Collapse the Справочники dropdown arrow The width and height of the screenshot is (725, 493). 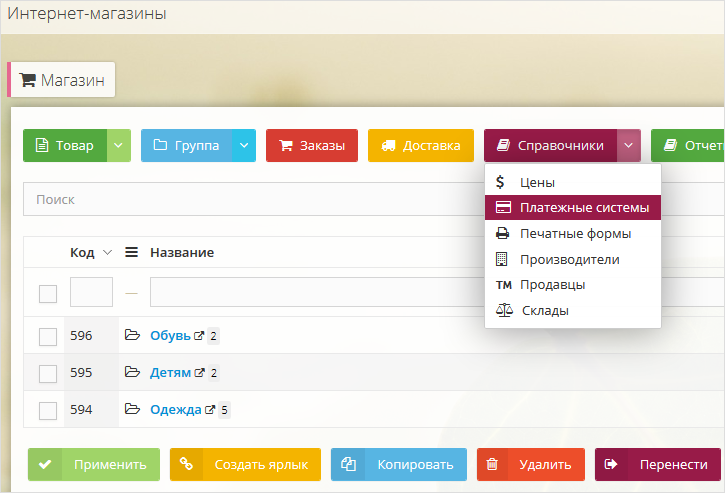[628, 145]
